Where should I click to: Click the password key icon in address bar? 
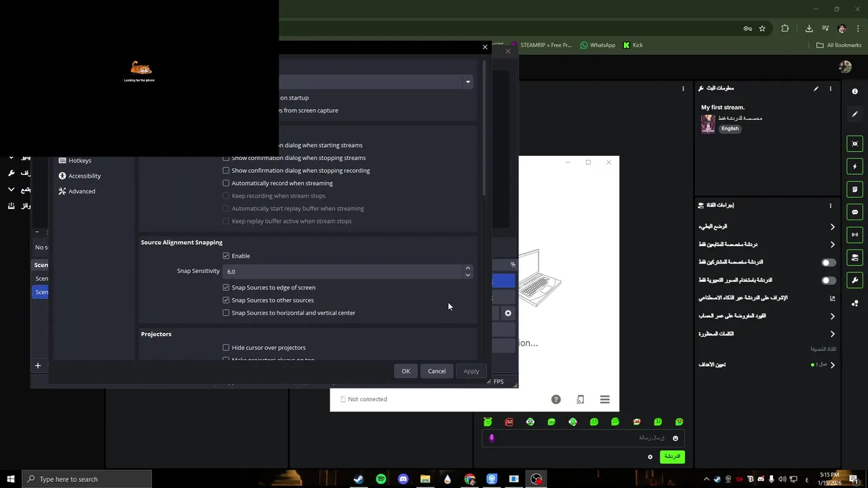tap(747, 28)
